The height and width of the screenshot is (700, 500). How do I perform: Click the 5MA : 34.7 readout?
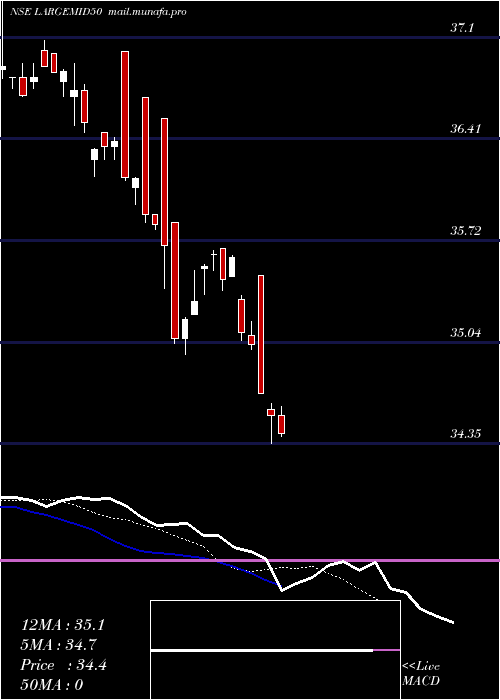(x=59, y=645)
